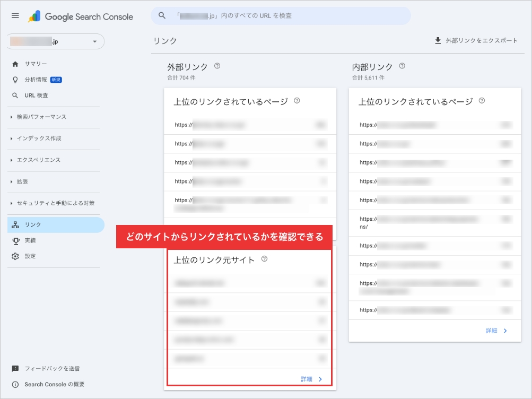
Task: Expand the セキュリティと手動による対策 section
Action: 55,203
